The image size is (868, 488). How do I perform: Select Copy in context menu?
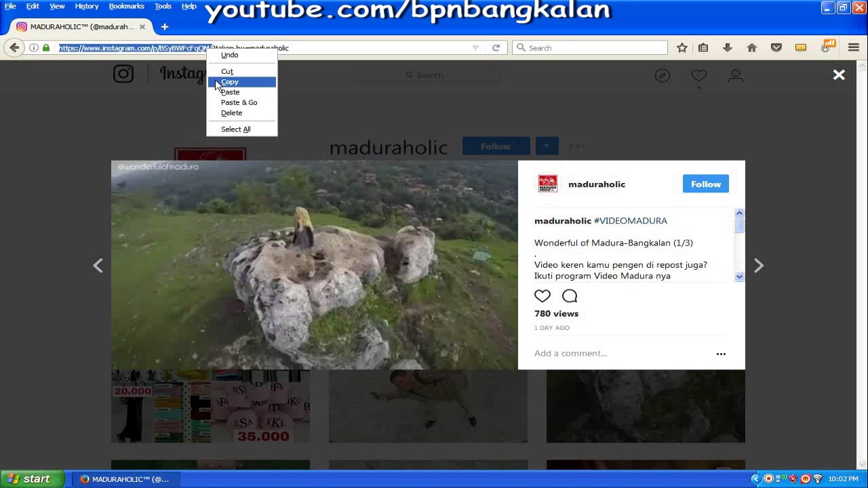tap(242, 82)
